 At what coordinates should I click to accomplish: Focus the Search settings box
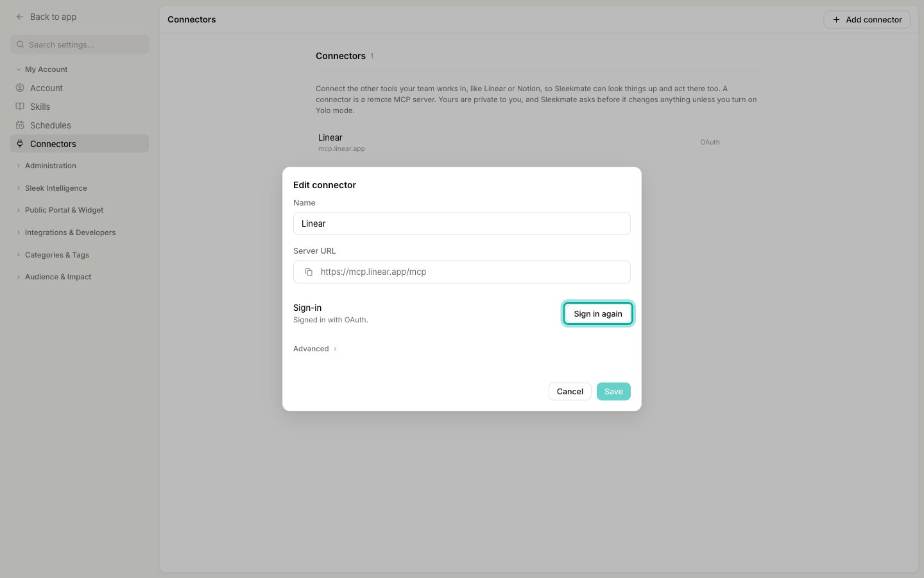tap(80, 44)
